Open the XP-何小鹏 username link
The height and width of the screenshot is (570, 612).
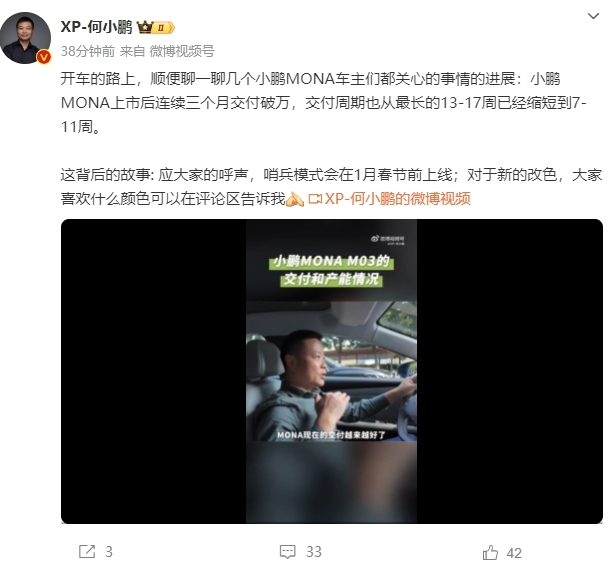[x=96, y=27]
